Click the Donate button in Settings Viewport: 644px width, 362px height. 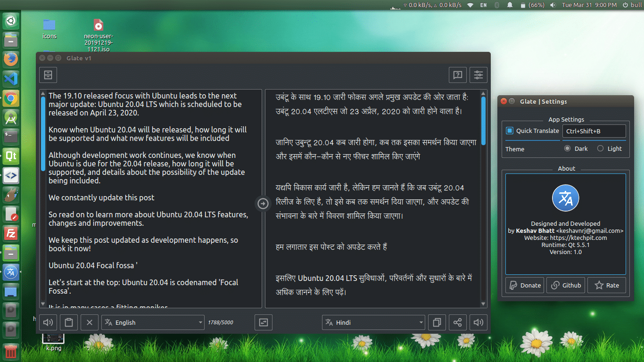pyautogui.click(x=525, y=285)
